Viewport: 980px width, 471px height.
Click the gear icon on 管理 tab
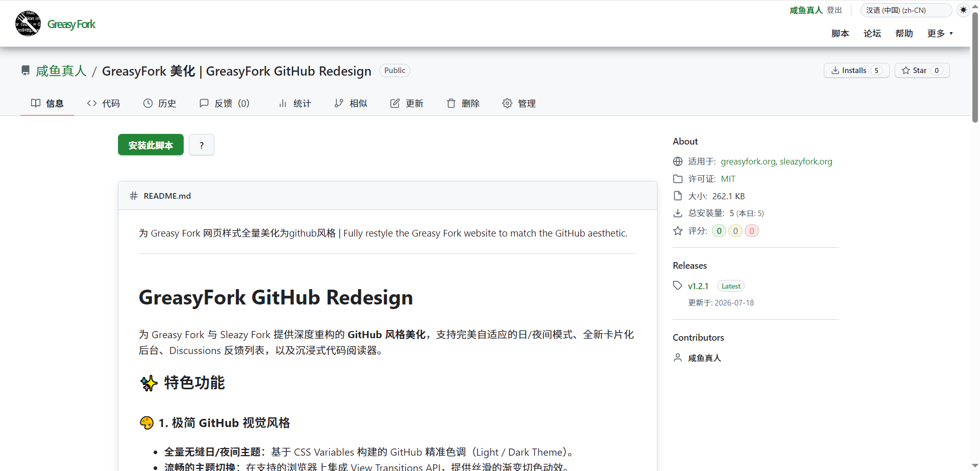(507, 103)
